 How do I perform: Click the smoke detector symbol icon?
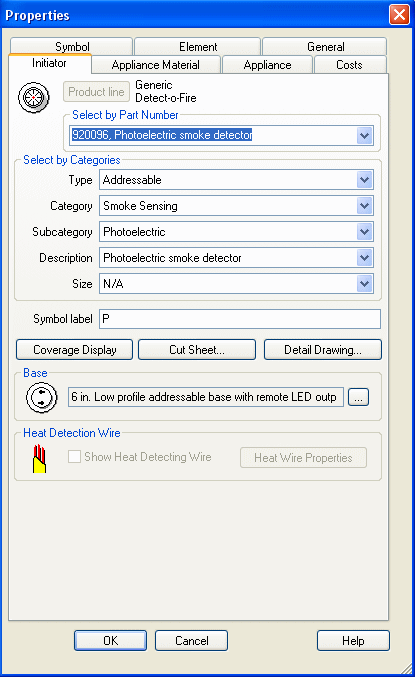34,98
